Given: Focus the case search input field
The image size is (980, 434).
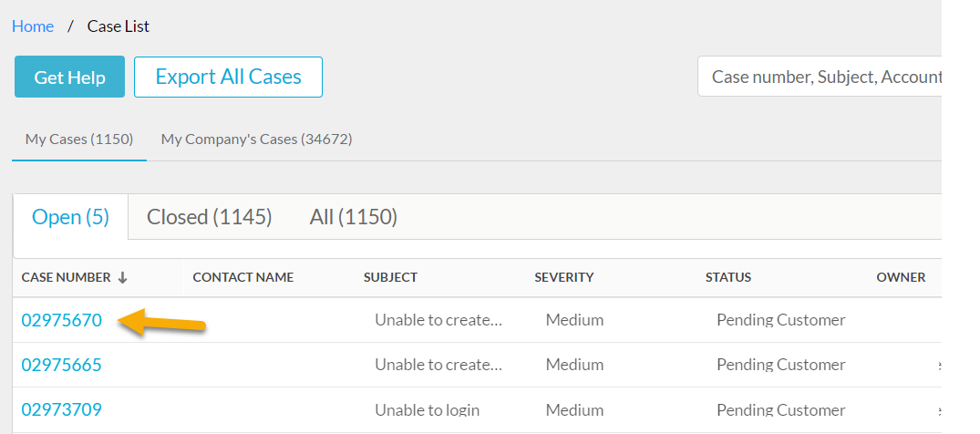Looking at the screenshot, I should (820, 77).
